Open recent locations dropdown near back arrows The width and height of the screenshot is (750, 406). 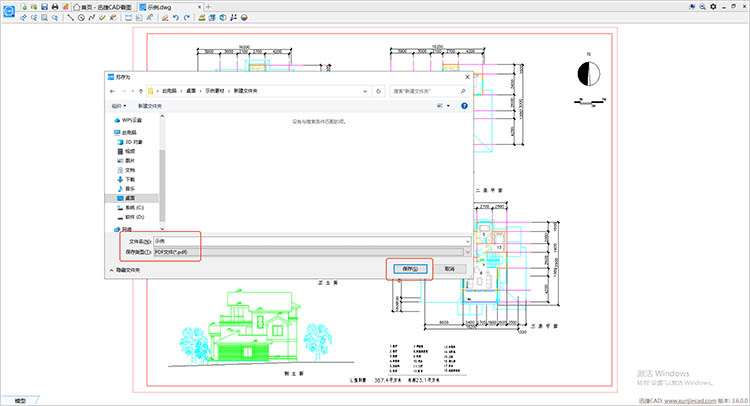pos(132,91)
